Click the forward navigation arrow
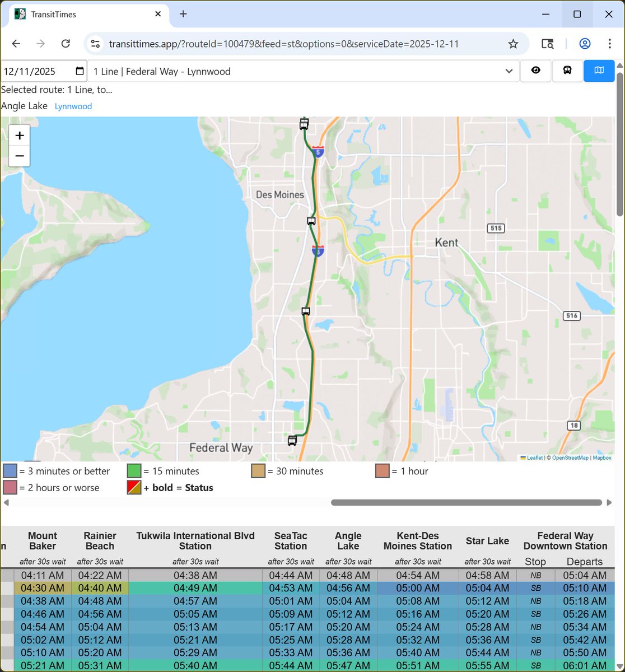This screenshot has height=672, width=625. pos(41,44)
